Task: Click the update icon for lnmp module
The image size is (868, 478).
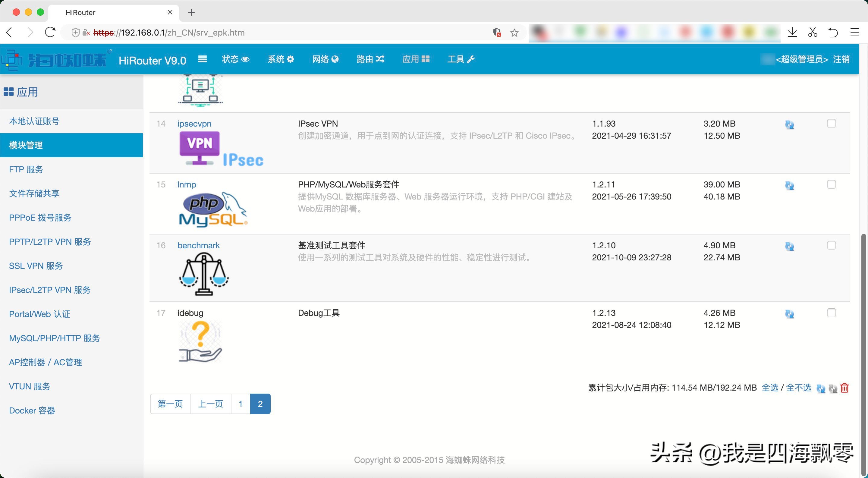Action: (x=790, y=186)
